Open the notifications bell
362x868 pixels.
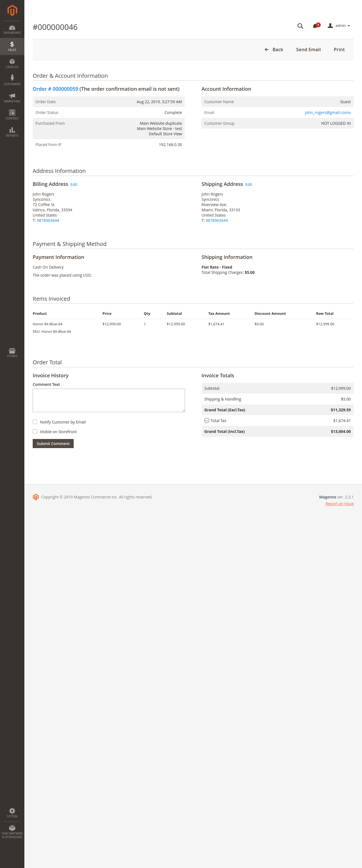coord(315,26)
